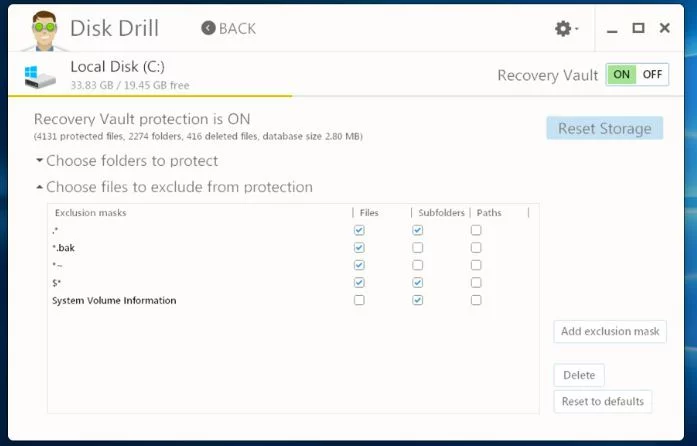Uncheck Files for the $* mask
The height and width of the screenshot is (446, 697).
359,283
